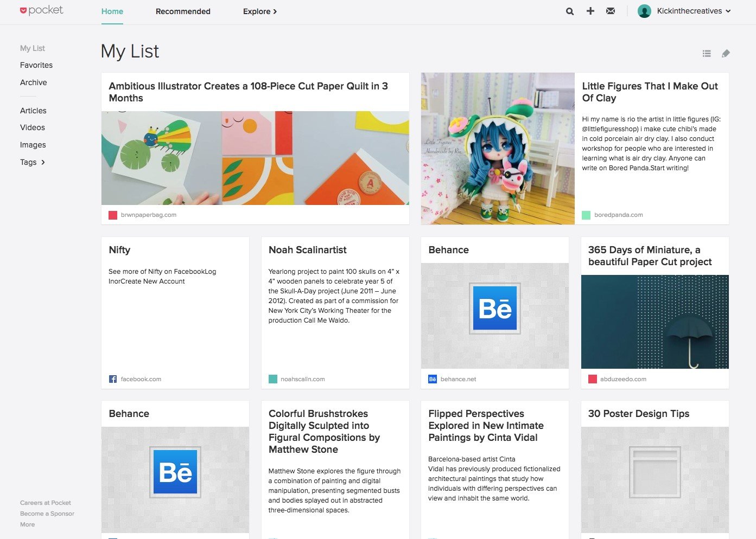Screen dimensions: 756x539
Task: Click 'Hi my name is rio' excerpt
Action: coord(651,144)
